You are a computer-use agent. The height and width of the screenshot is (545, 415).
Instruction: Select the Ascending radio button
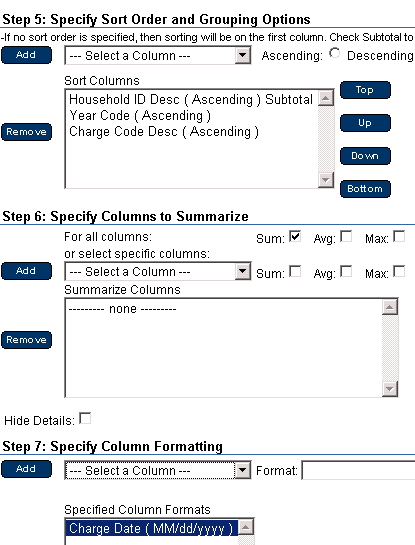335,53
